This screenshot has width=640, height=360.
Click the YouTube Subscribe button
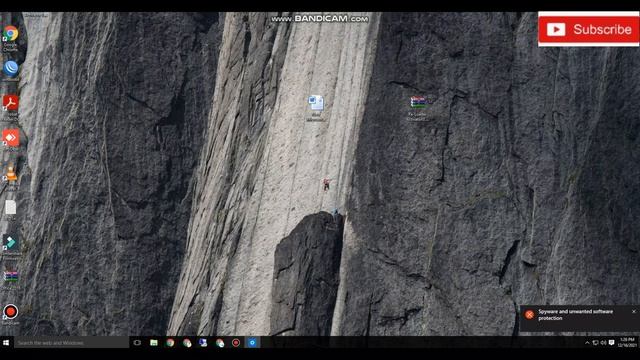[589, 29]
